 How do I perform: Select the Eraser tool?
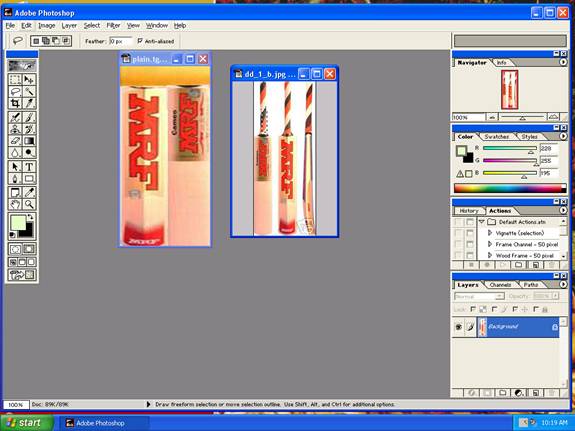(15, 141)
